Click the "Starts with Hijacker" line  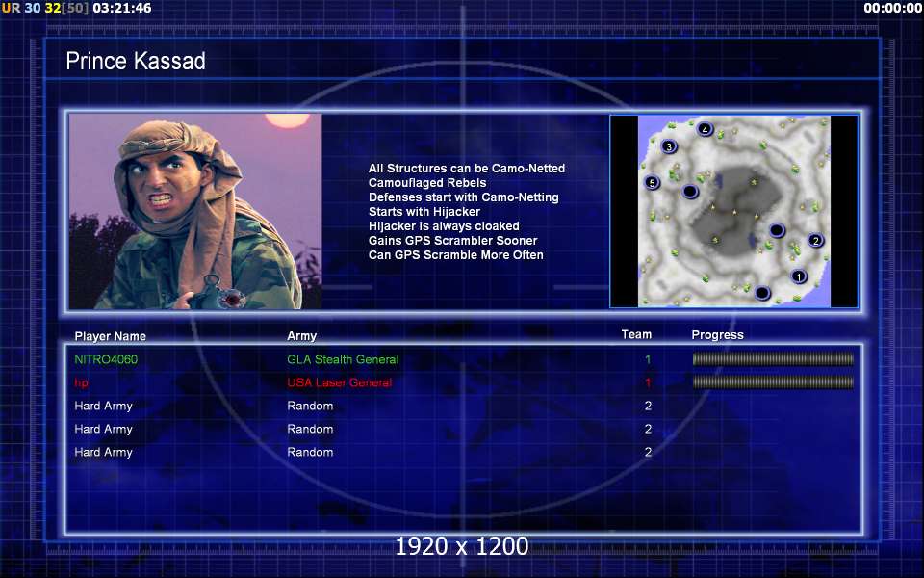(424, 211)
